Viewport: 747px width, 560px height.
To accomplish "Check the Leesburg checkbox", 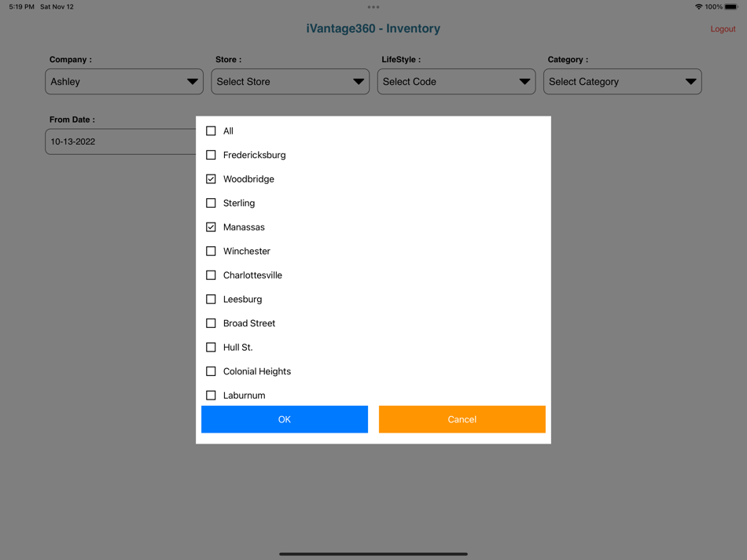I will point(211,299).
